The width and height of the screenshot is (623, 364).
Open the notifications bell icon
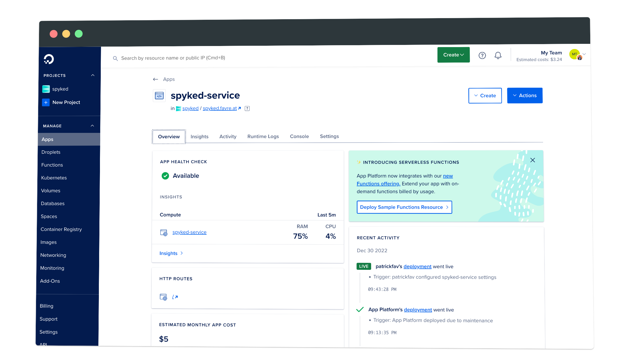coord(498,55)
